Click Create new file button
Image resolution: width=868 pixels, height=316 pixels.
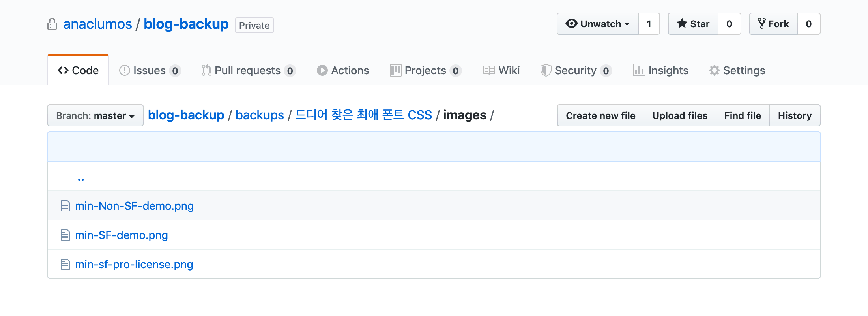[x=600, y=116]
